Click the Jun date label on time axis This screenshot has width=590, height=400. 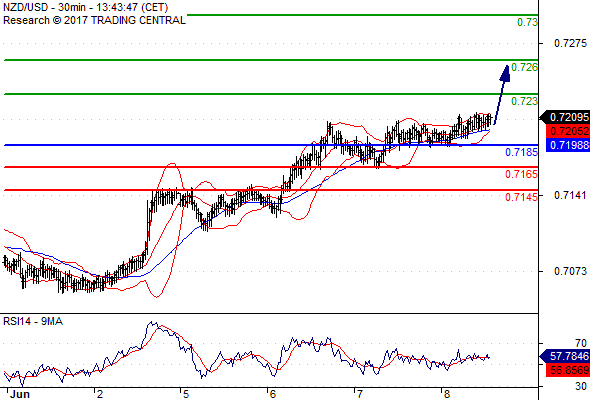(x=20, y=394)
